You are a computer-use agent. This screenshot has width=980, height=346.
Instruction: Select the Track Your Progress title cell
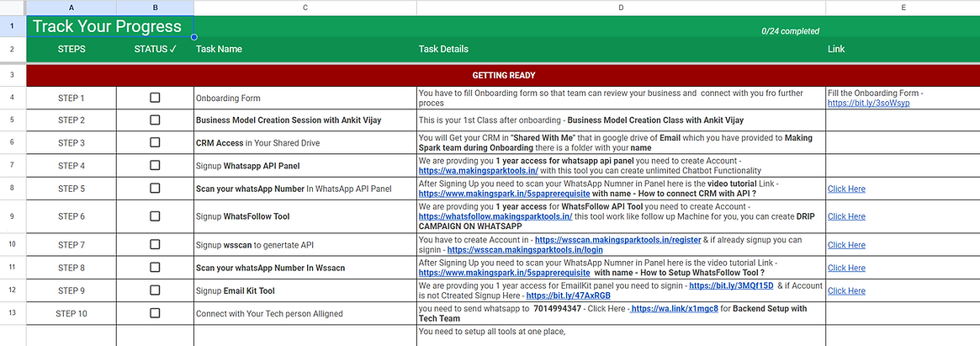110,26
